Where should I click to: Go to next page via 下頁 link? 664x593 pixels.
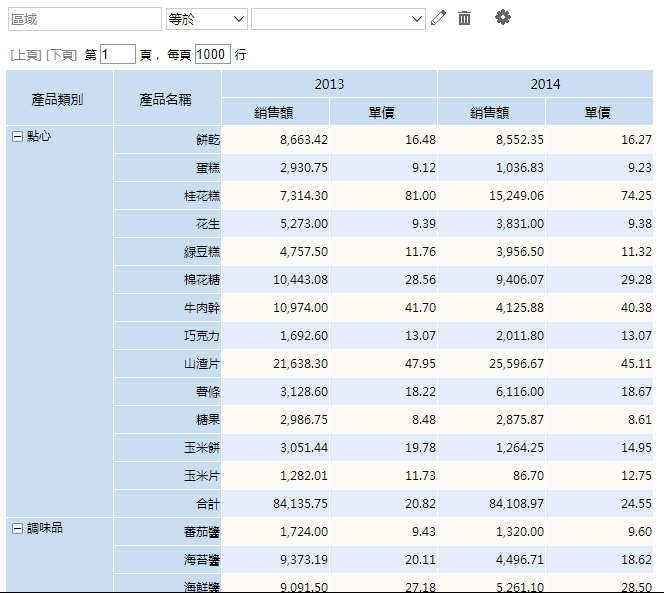(x=61, y=55)
